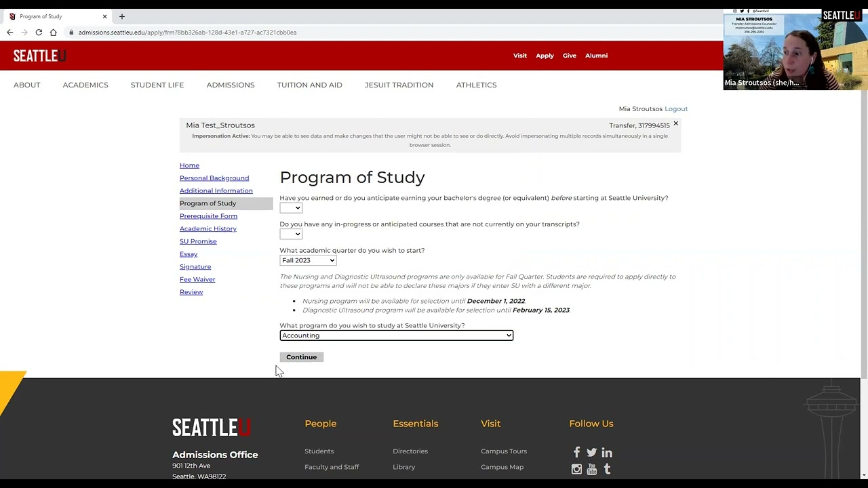Open the Fee Waiver section
Screen dimensions: 868x488
(197, 279)
